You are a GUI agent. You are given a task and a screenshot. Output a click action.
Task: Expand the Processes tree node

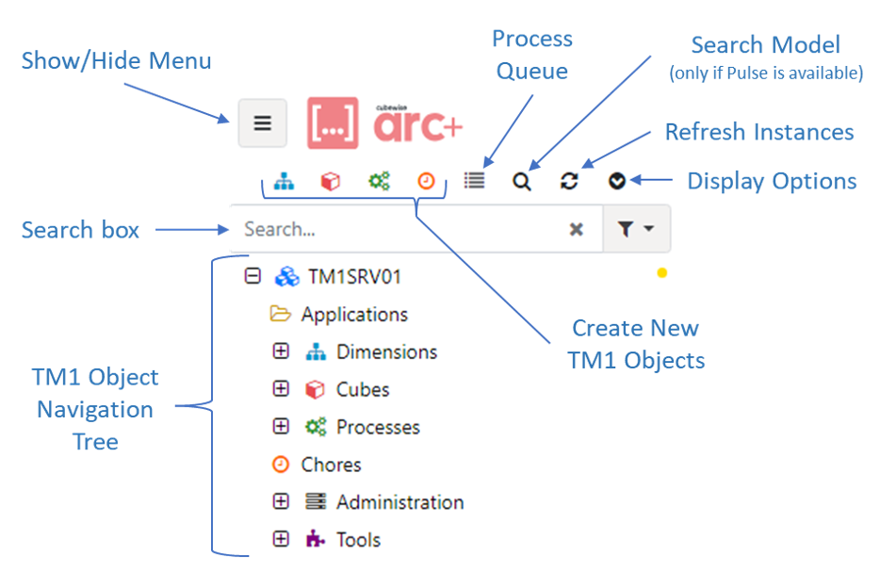point(281,427)
